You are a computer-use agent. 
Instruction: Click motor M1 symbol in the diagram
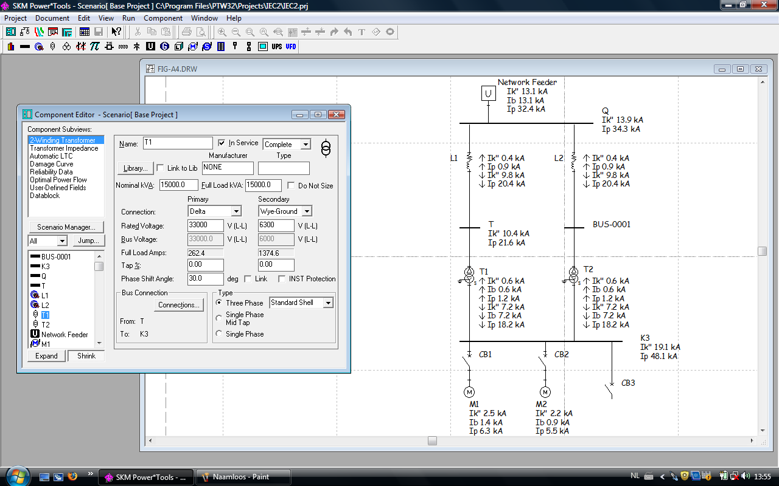pyautogui.click(x=469, y=392)
